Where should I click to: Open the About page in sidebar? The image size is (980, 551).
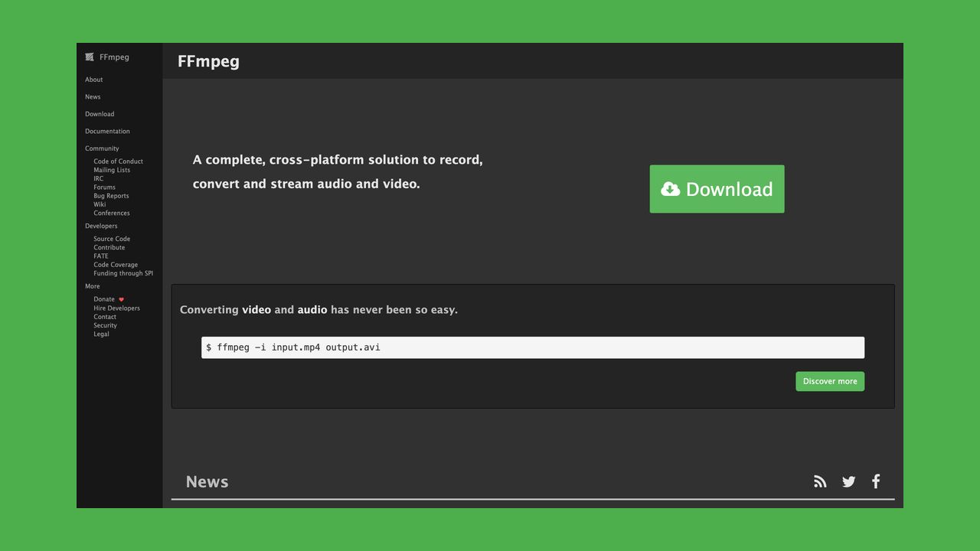93,80
